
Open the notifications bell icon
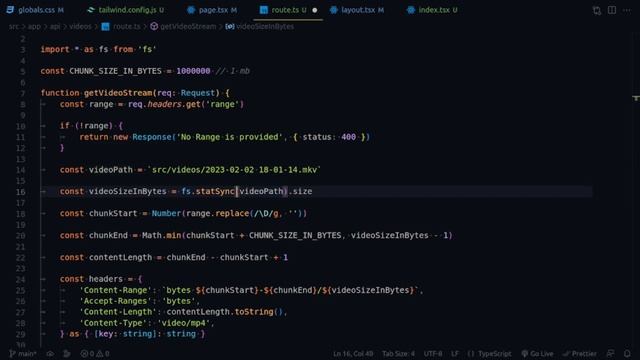point(627,354)
